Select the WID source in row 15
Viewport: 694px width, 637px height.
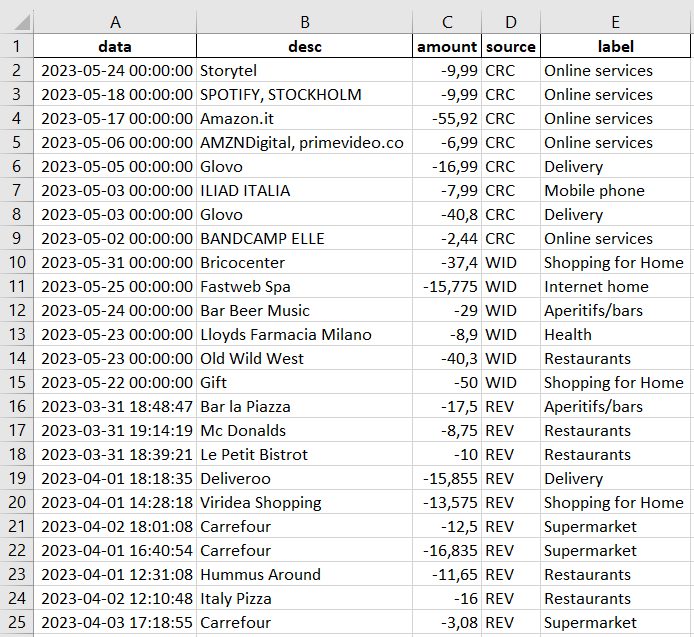pos(511,382)
